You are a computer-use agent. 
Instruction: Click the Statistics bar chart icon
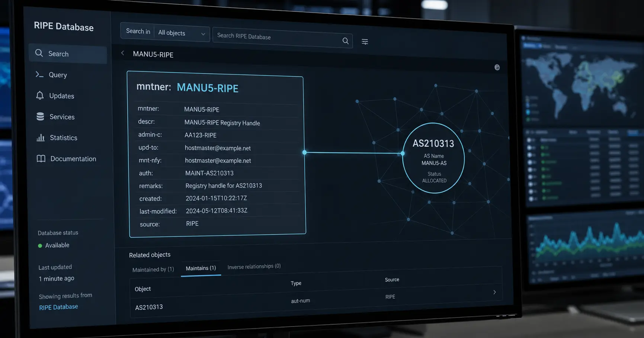coord(41,138)
